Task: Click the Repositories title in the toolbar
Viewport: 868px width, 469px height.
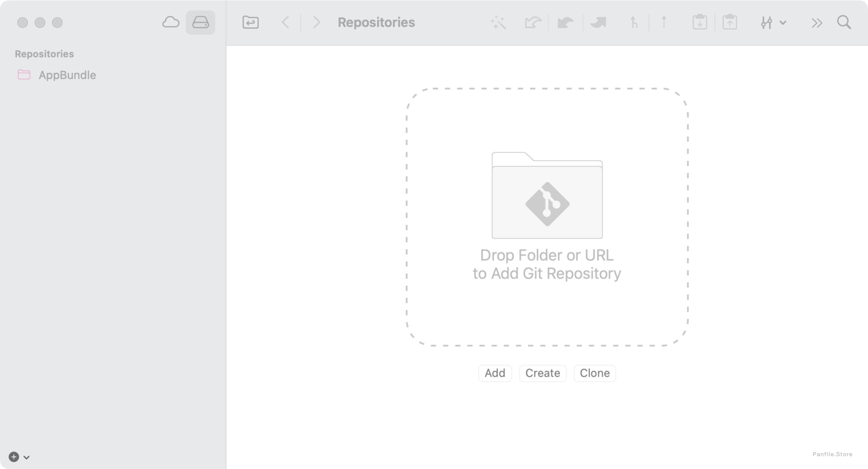Action: [376, 23]
